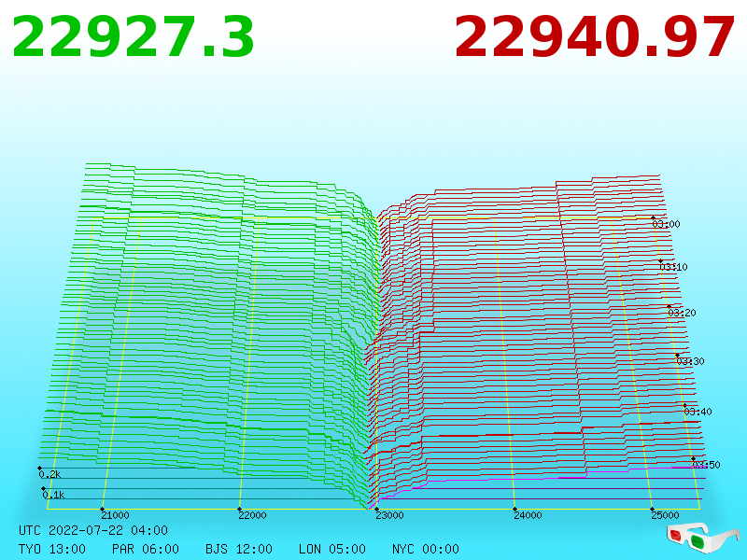Click the NYC 00:00 clock
This screenshot has height=560, width=747.
(x=426, y=549)
